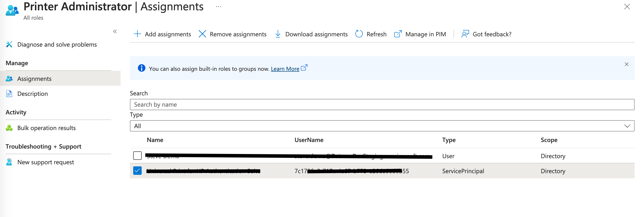This screenshot has width=644, height=217.
Task: Click the Learn More link
Action: click(285, 69)
